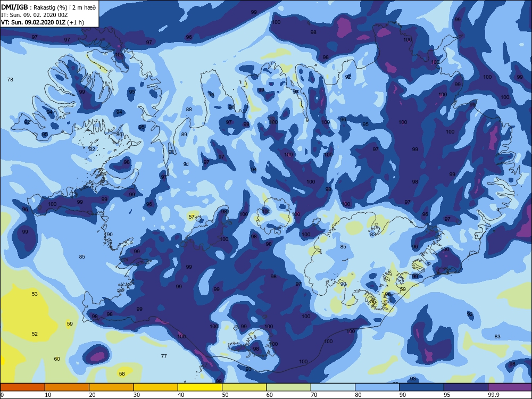
Task: Click the '20' legend scale label
Action: pos(92,395)
